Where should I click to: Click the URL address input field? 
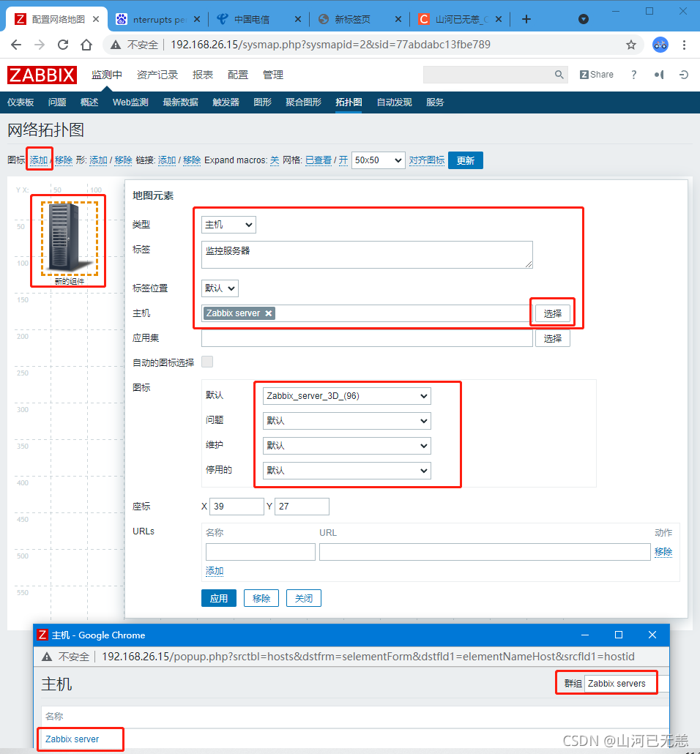tap(485, 552)
